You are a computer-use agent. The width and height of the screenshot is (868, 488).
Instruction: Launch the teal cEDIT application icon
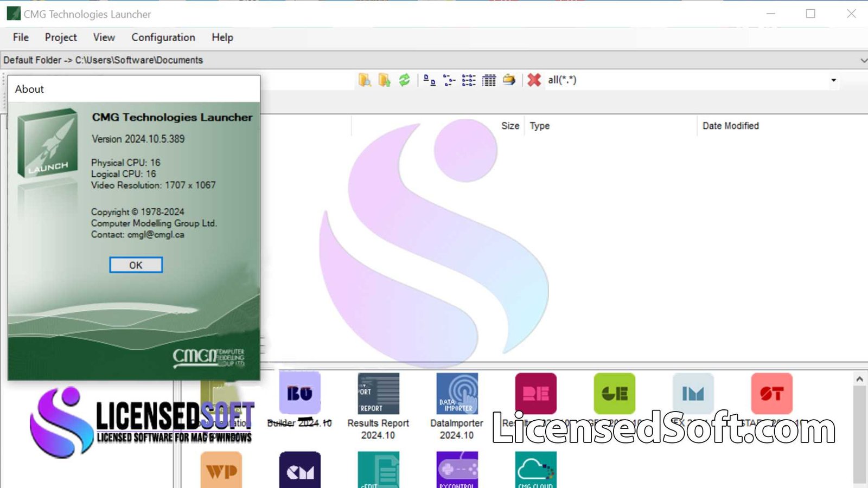[378, 470]
